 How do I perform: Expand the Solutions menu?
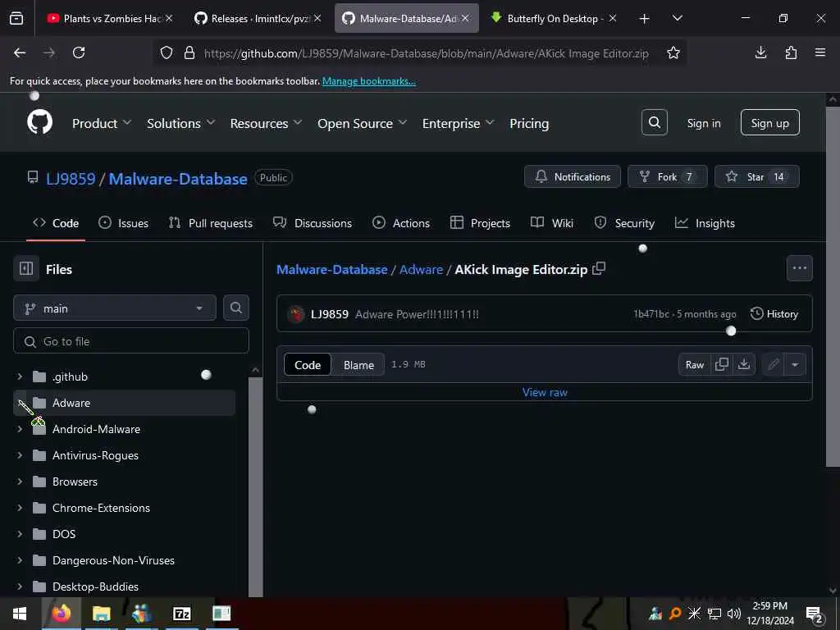pyautogui.click(x=181, y=123)
